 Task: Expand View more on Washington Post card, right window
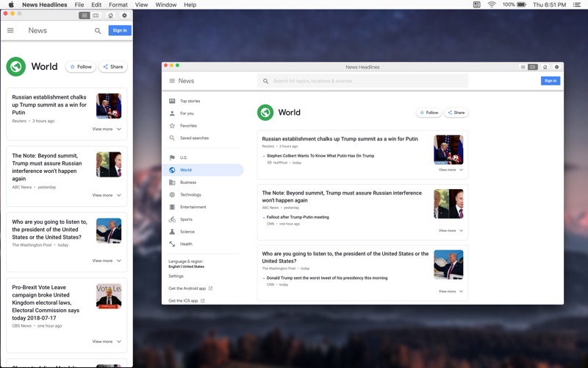coord(451,291)
